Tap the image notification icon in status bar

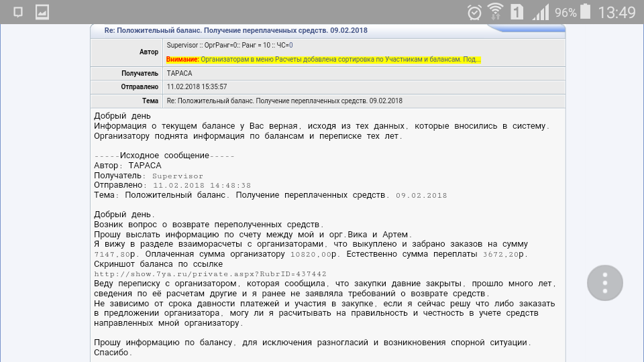(x=42, y=11)
